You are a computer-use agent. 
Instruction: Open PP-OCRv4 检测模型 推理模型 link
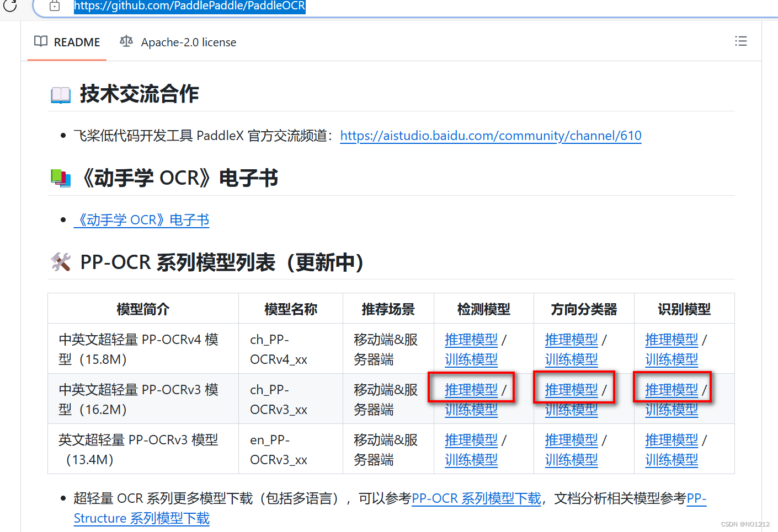click(471, 340)
